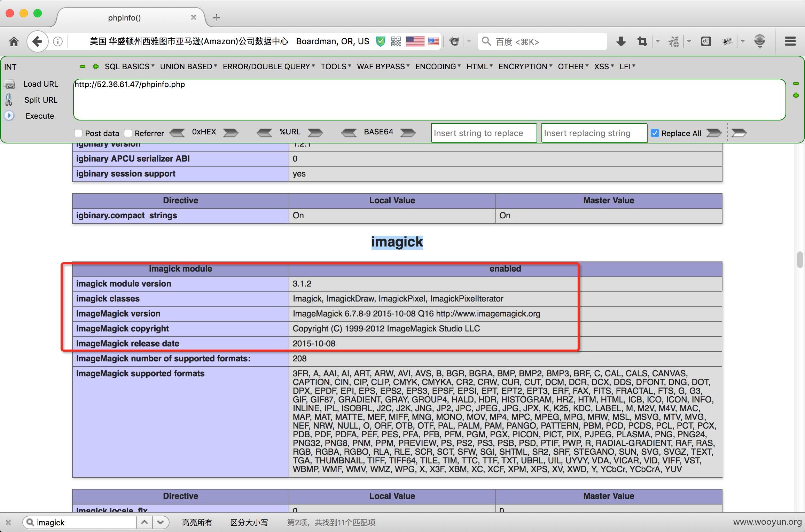Click the globe extension icon in the toolbar

[x=760, y=41]
